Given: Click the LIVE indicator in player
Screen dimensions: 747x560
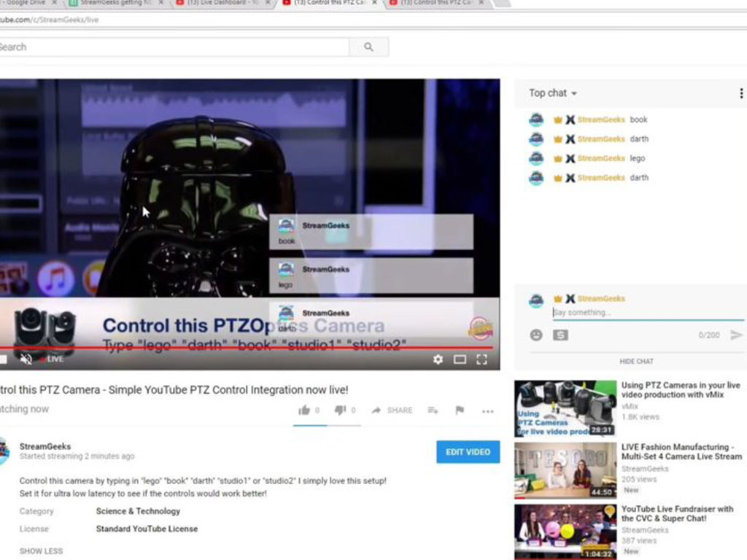Looking at the screenshot, I should pyautogui.click(x=52, y=359).
